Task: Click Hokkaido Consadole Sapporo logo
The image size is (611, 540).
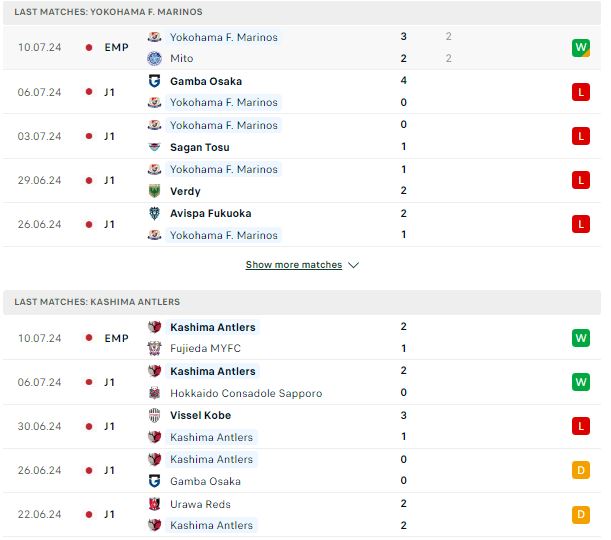Action: (154, 393)
